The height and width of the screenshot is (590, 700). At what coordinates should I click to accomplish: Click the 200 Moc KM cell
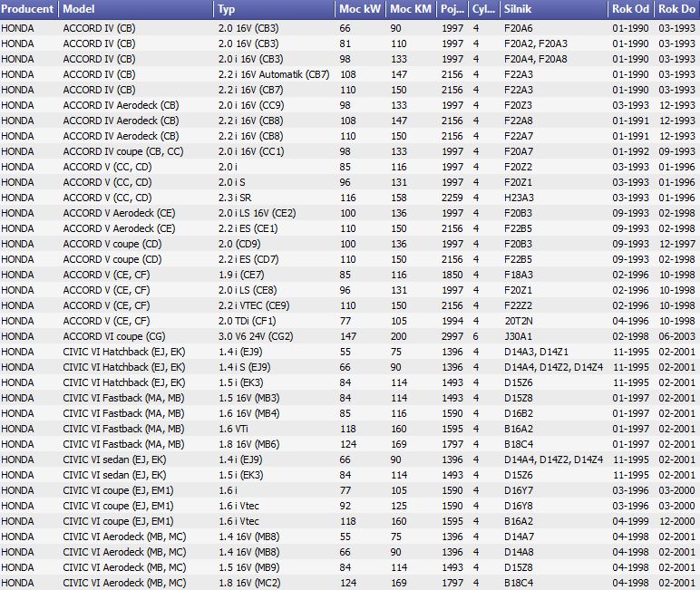pyautogui.click(x=399, y=336)
